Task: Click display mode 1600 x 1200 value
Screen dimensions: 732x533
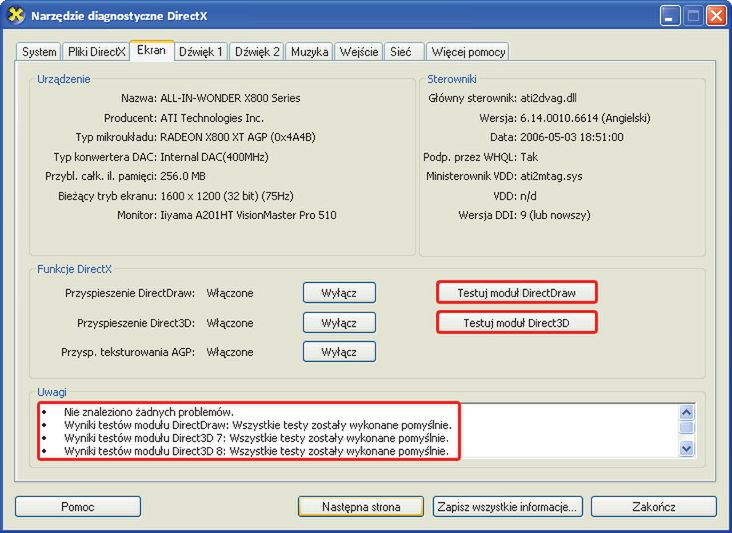Action: coord(227,196)
